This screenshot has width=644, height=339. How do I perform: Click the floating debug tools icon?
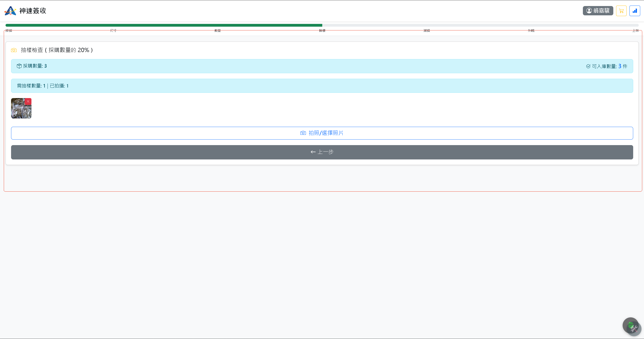point(632,326)
